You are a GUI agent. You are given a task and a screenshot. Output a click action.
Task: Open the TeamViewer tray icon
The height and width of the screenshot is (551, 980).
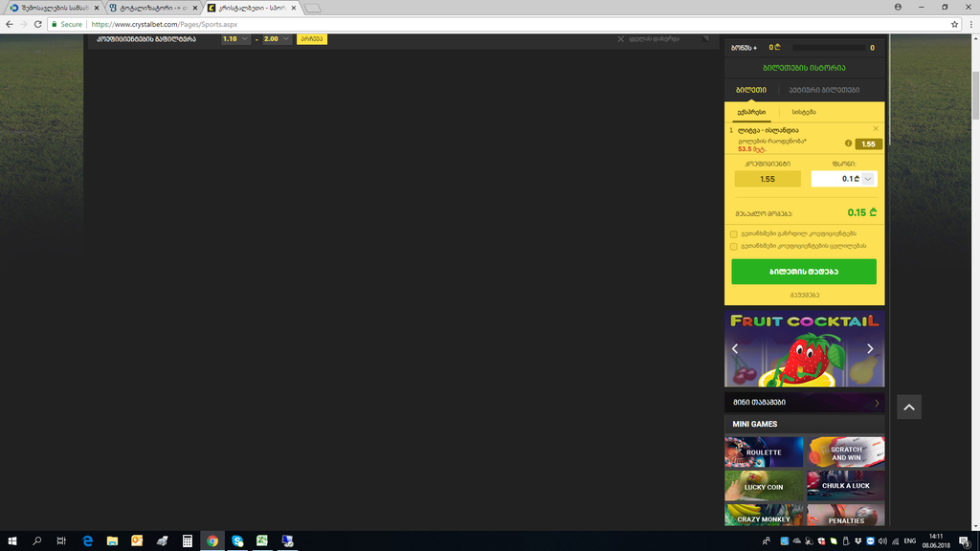(870, 541)
